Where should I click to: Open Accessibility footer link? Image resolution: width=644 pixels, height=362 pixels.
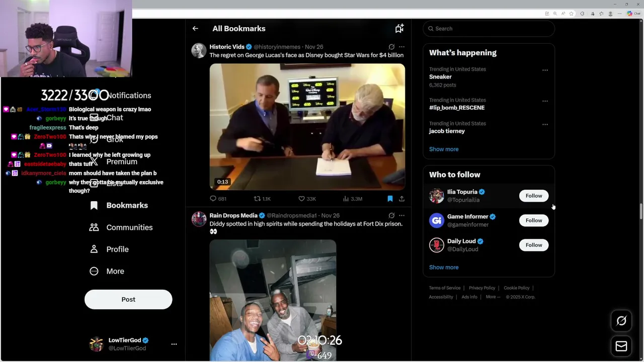point(441,297)
